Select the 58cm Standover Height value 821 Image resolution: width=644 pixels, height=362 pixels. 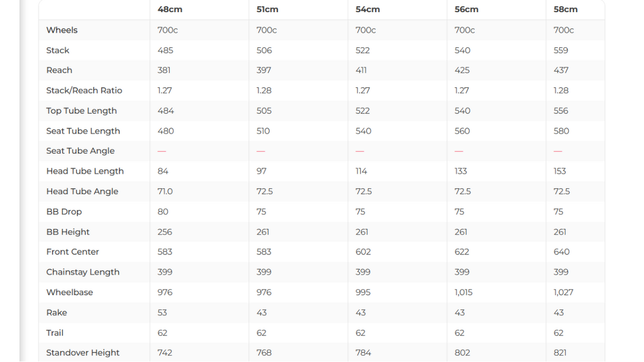[561, 353]
